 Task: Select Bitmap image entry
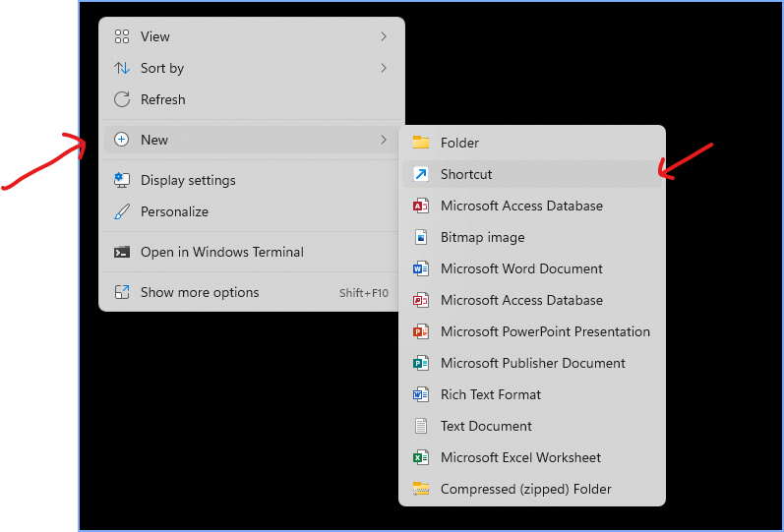tap(482, 237)
